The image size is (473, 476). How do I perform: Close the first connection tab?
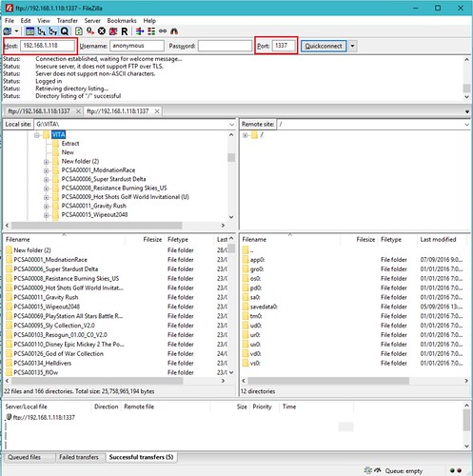78,111
